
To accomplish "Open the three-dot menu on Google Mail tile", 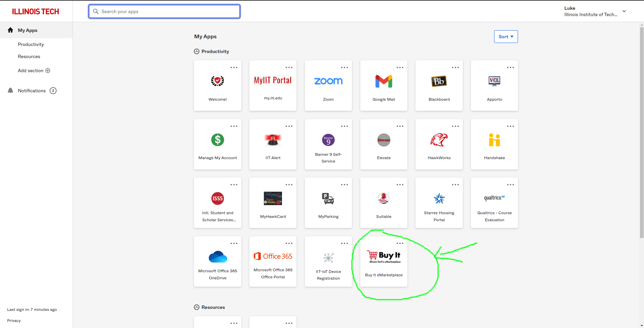I will tap(400, 67).
